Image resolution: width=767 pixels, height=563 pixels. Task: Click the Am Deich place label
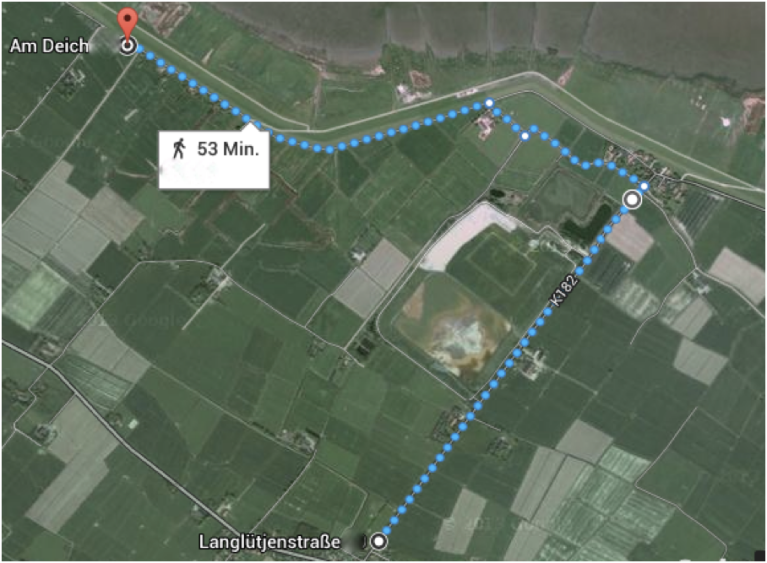49,46
